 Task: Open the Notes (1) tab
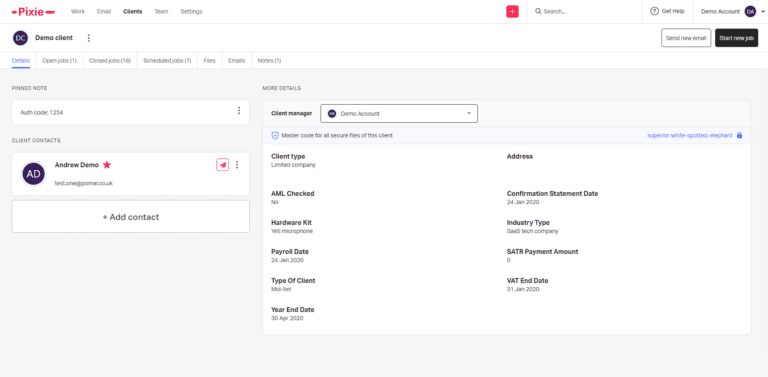tap(269, 61)
